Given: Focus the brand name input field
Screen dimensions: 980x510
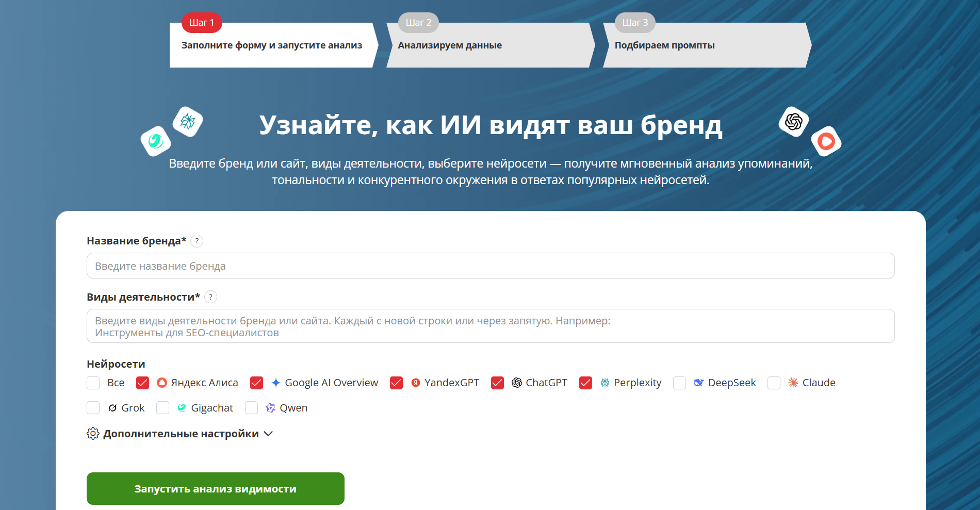Looking at the screenshot, I should (x=490, y=266).
